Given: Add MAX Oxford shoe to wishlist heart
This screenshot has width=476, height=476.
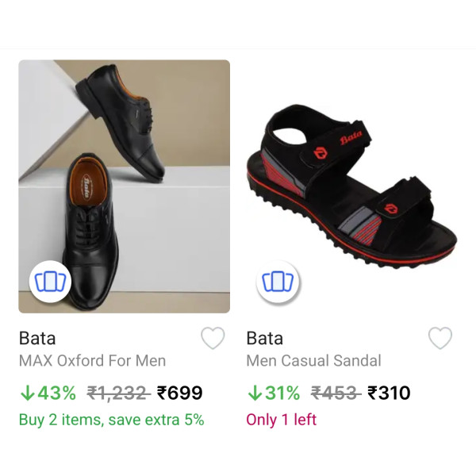Looking at the screenshot, I should (x=213, y=338).
